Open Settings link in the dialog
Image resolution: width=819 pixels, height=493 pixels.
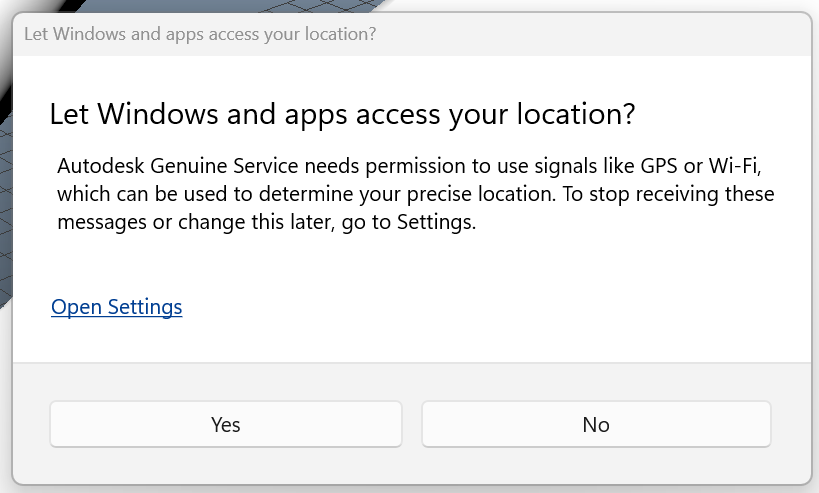click(x=116, y=307)
